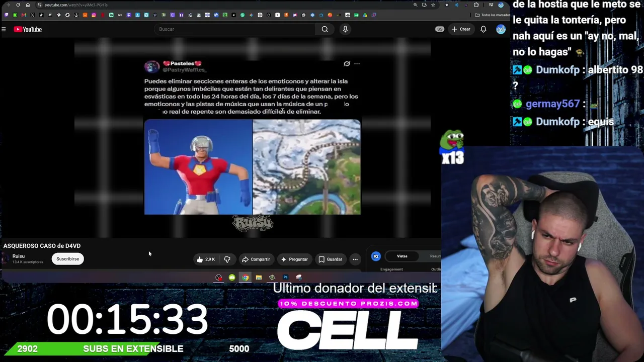
Task: Run search with the magnifier button
Action: 325,29
